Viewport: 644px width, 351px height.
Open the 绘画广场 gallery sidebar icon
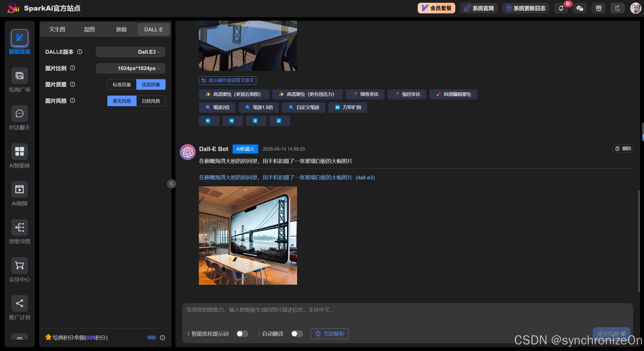coord(19,76)
